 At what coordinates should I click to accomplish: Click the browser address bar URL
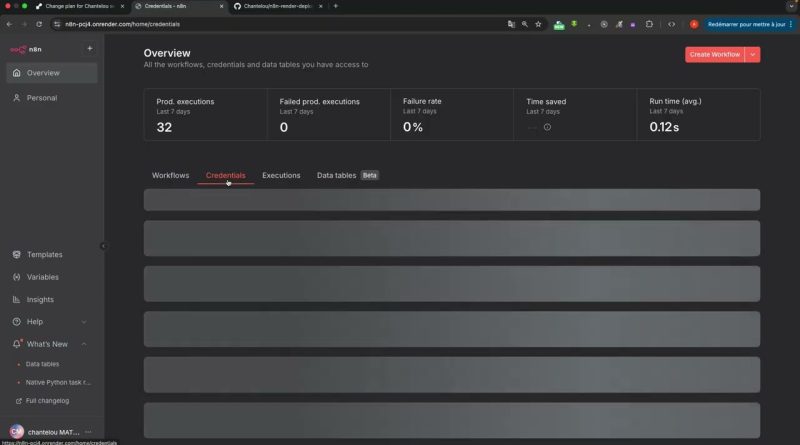coord(200,24)
